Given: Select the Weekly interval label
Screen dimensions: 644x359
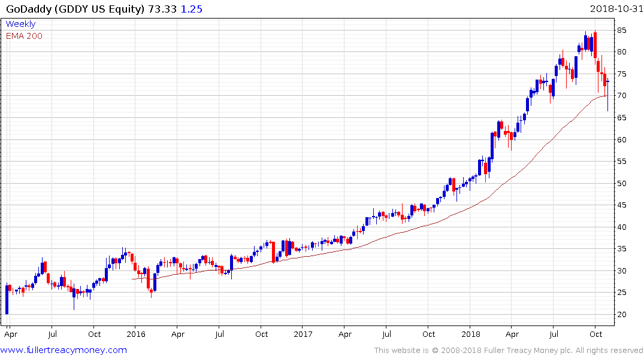Looking at the screenshot, I should (20, 24).
